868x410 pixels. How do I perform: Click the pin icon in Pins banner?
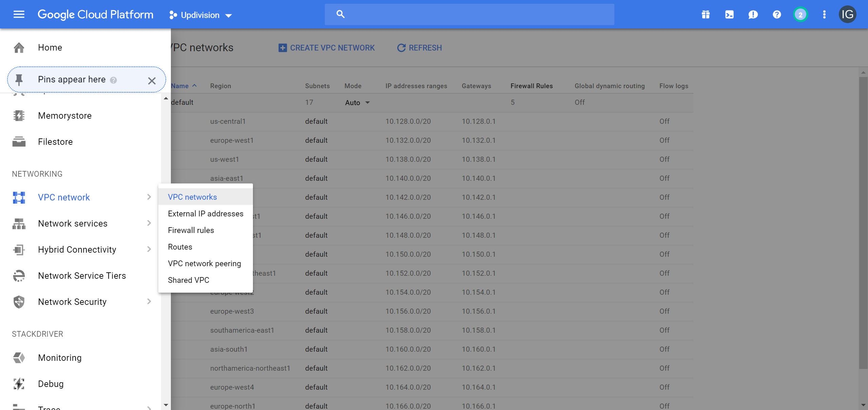19,80
